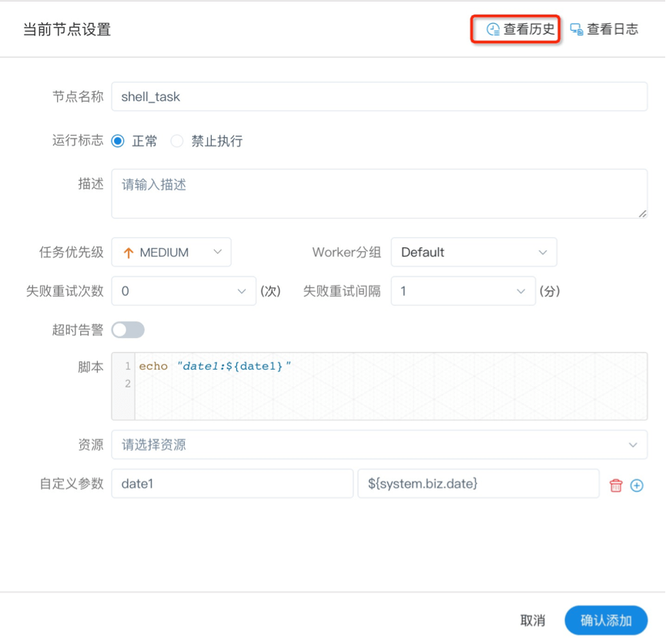This screenshot has height=644, width=666.
Task: Expand the 资源 resource selector
Action: (379, 444)
